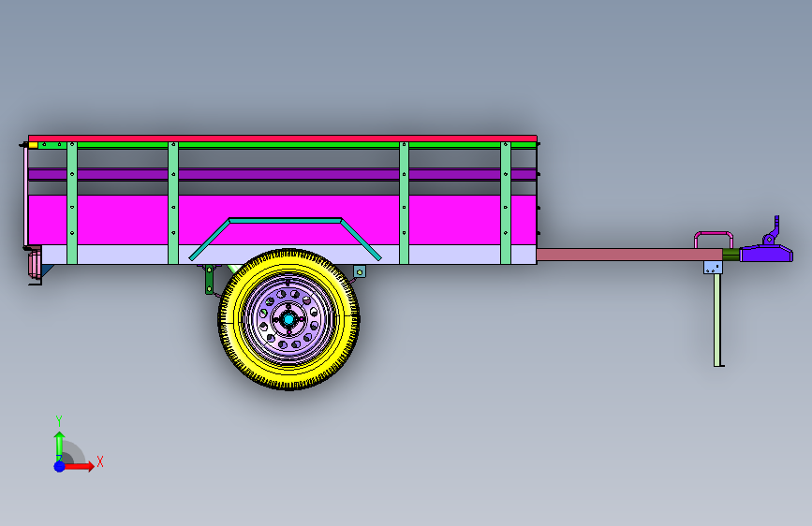
Task: Select the magenta side panel
Action: tap(282, 220)
